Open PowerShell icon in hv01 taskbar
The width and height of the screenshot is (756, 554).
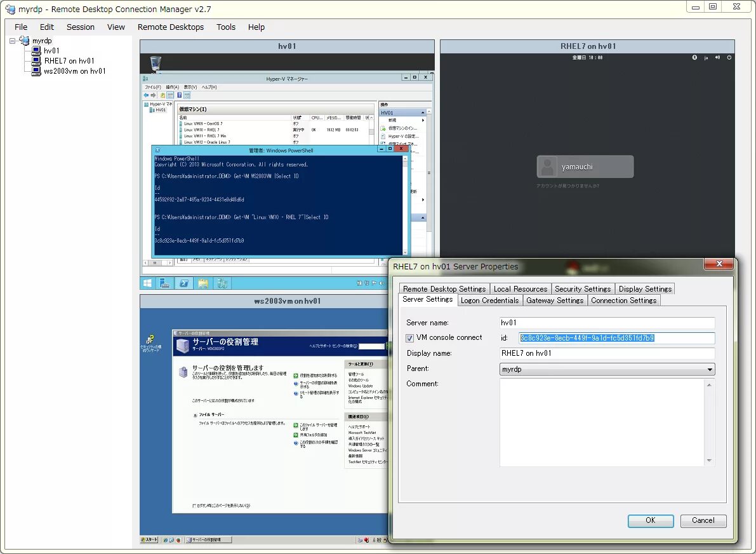pyautogui.click(x=183, y=283)
